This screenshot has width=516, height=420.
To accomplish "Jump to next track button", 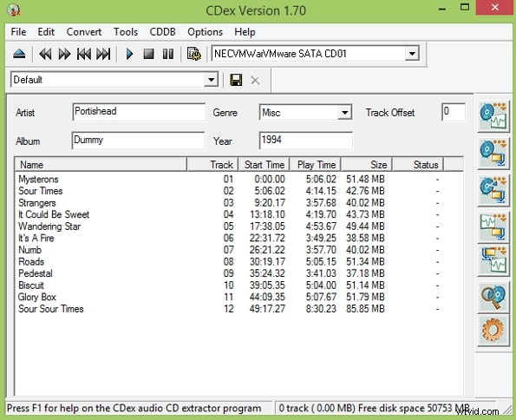I will click(x=103, y=54).
